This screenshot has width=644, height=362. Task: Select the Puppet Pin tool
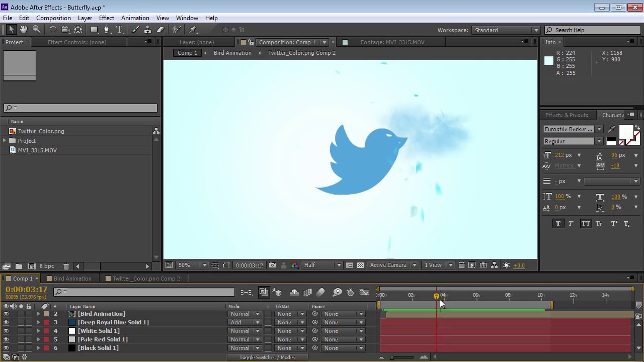tap(193, 29)
